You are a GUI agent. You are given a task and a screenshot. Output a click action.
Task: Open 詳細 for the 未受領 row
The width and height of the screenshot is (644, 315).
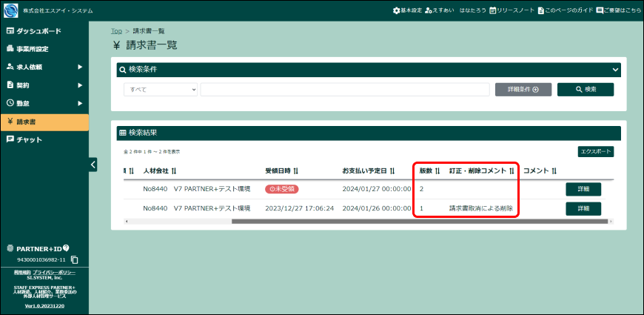pos(583,189)
